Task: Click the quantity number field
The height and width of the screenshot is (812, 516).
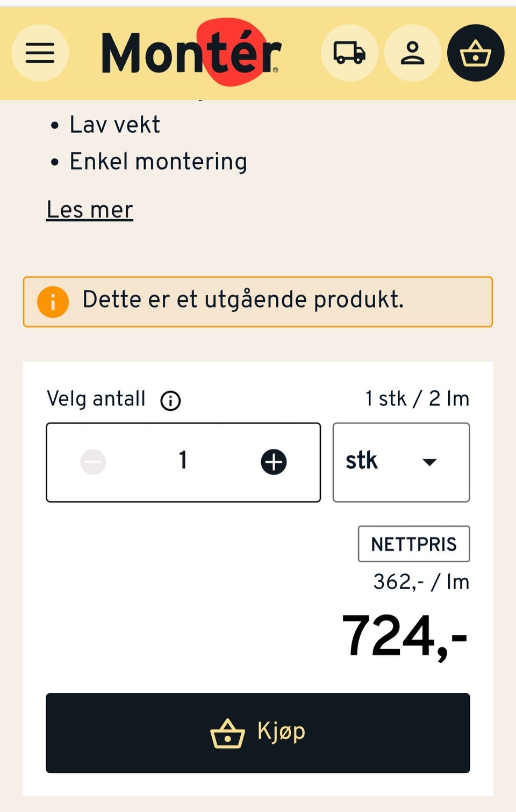Action: [x=183, y=462]
